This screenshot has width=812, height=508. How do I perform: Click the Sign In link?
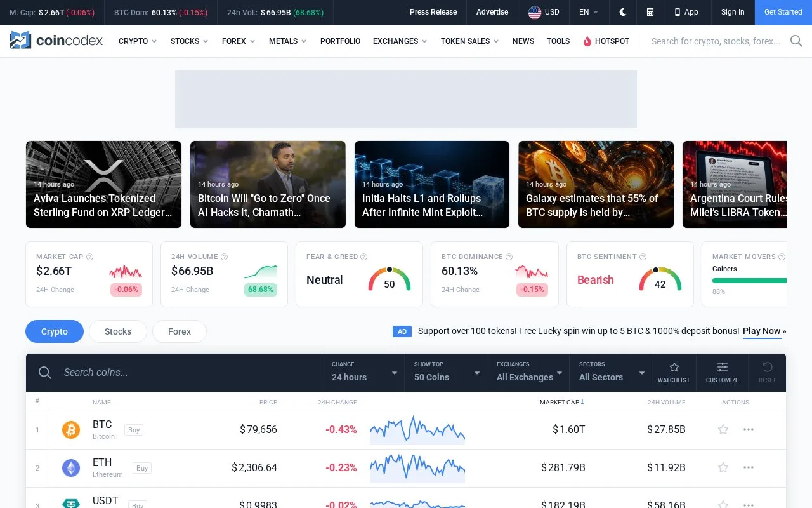[733, 12]
